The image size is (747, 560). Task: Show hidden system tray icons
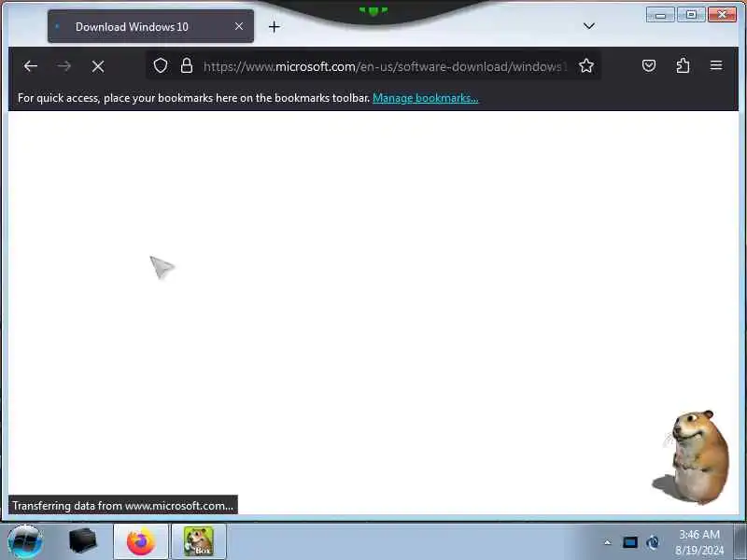pyautogui.click(x=608, y=542)
